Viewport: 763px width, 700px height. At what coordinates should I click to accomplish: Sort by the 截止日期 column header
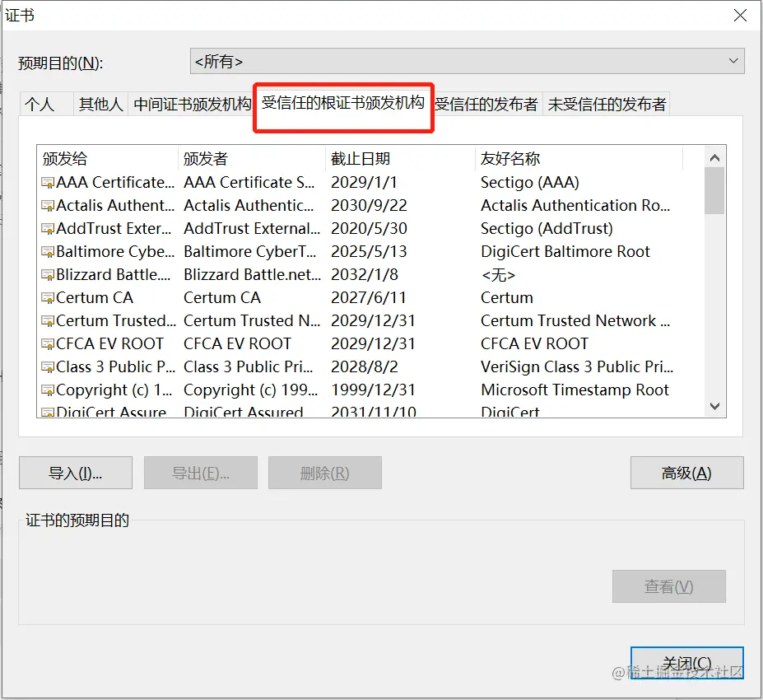400,159
